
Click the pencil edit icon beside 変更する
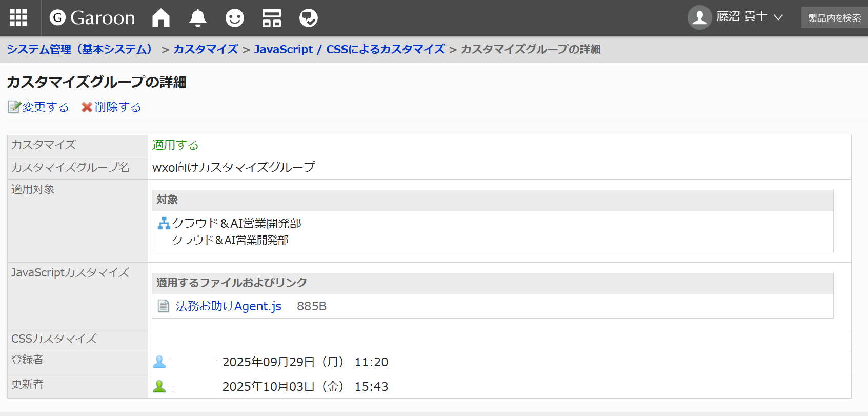14,107
